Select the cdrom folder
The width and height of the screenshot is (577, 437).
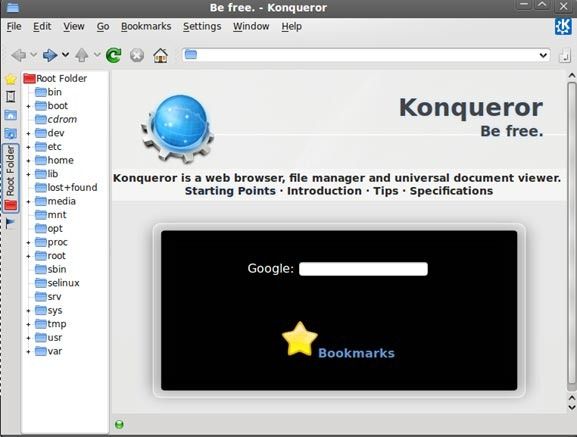pos(56,120)
